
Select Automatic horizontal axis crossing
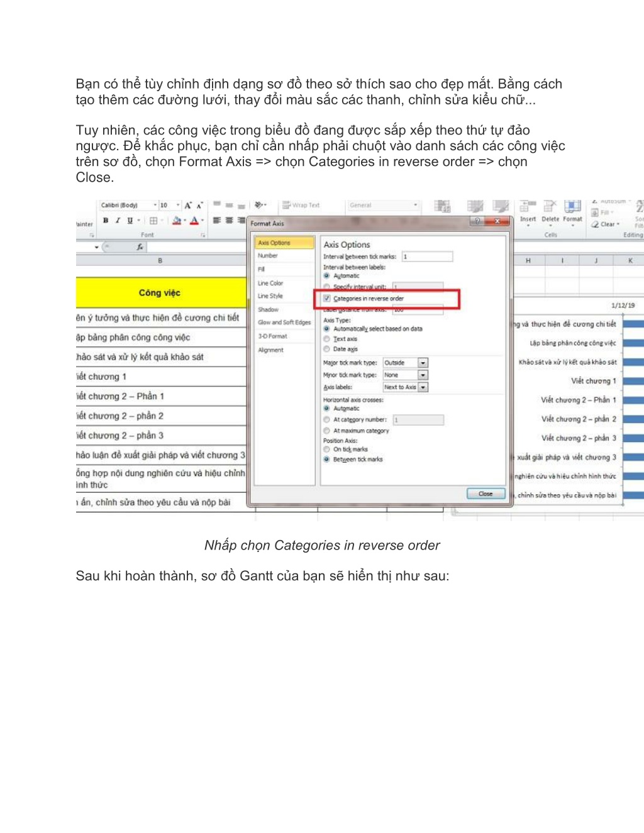pos(326,409)
